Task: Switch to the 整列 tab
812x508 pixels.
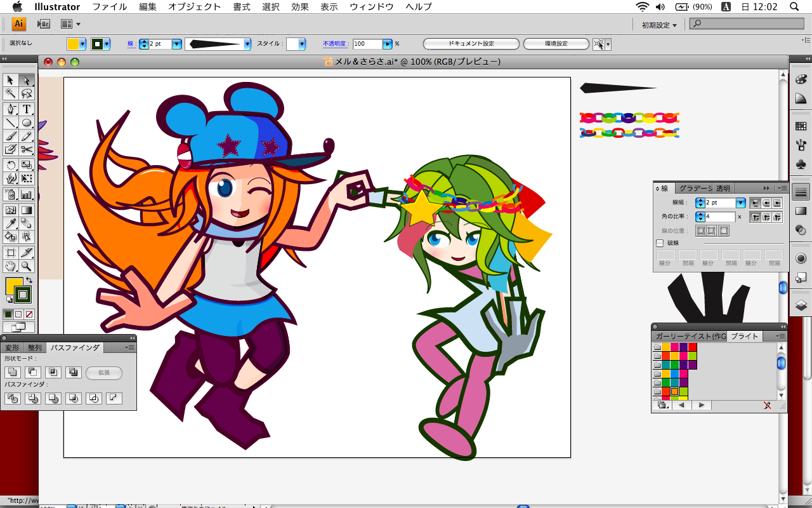Action: click(34, 348)
